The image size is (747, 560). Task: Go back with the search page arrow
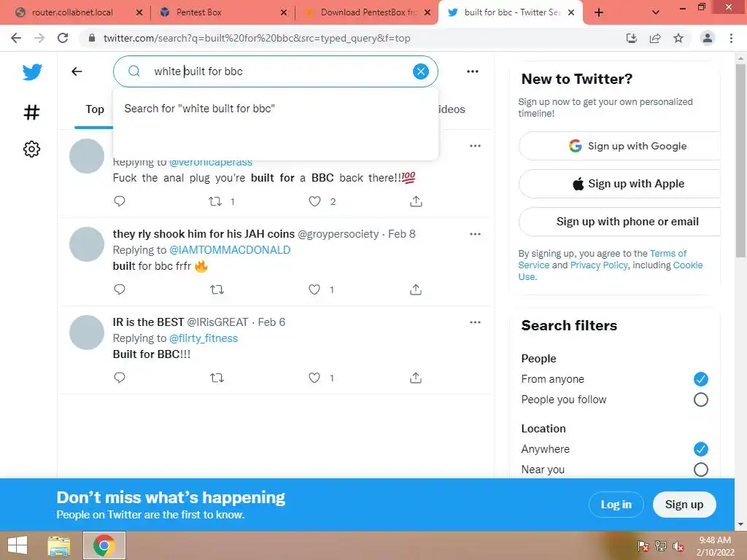(77, 71)
